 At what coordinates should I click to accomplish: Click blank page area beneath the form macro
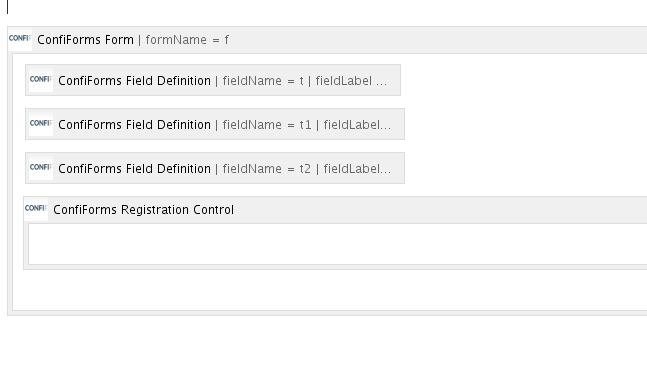tap(324, 343)
